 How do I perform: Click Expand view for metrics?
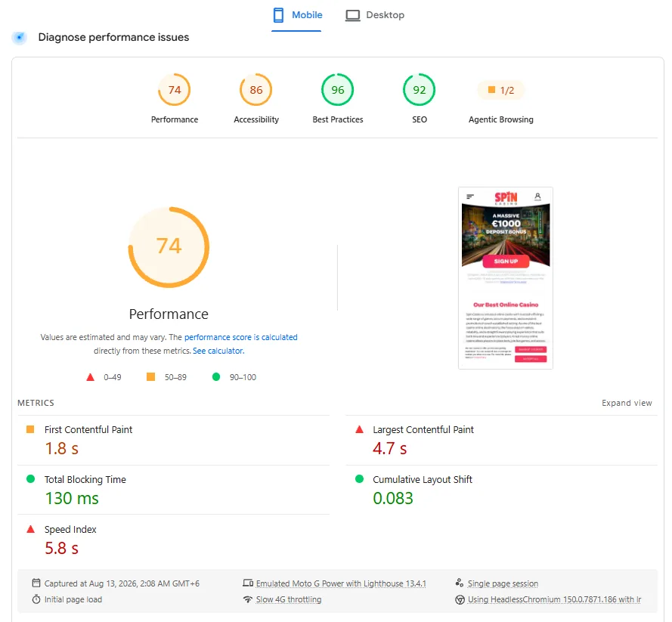click(x=627, y=403)
